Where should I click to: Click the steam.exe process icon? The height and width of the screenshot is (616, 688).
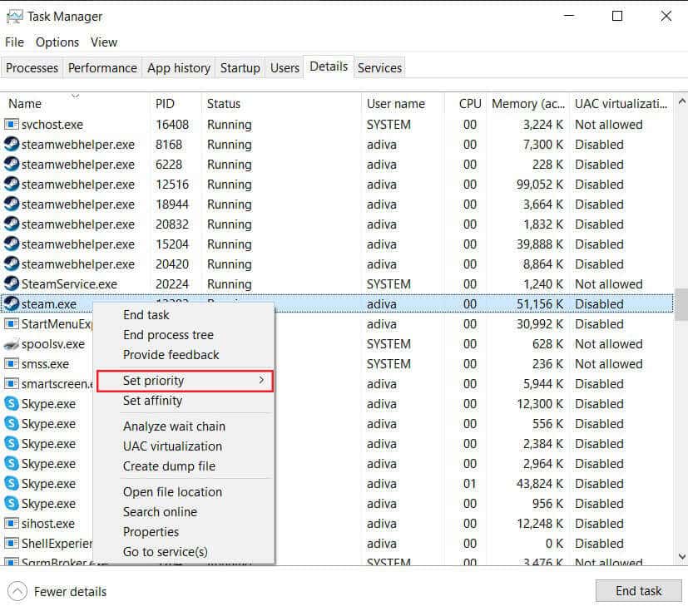[x=12, y=303]
